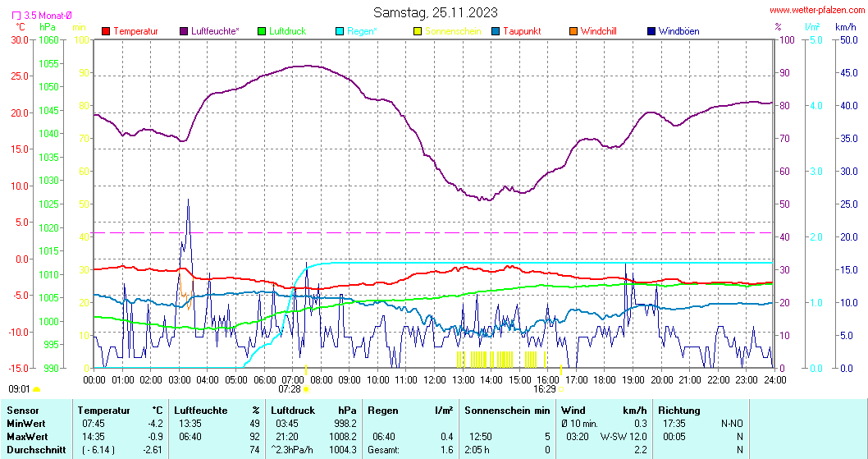Click the minimum pressure value 998.2
Screen dimensions: 868x459
[345, 424]
